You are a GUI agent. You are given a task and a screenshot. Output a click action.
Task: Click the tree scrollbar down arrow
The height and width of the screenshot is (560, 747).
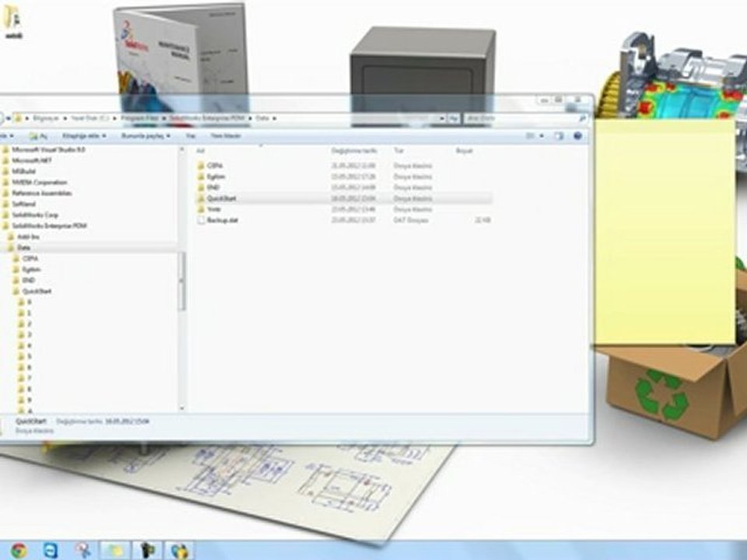182,408
